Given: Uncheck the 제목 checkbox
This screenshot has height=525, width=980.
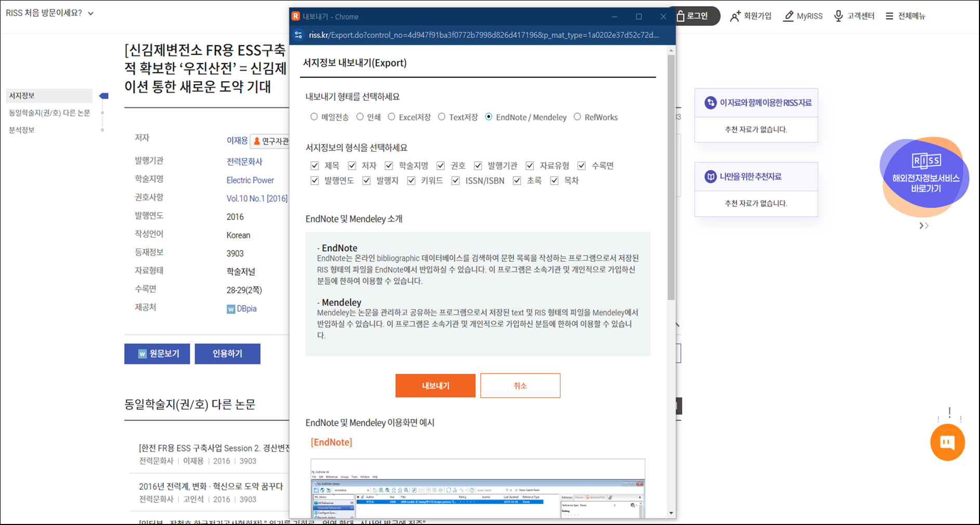Looking at the screenshot, I should pos(315,165).
